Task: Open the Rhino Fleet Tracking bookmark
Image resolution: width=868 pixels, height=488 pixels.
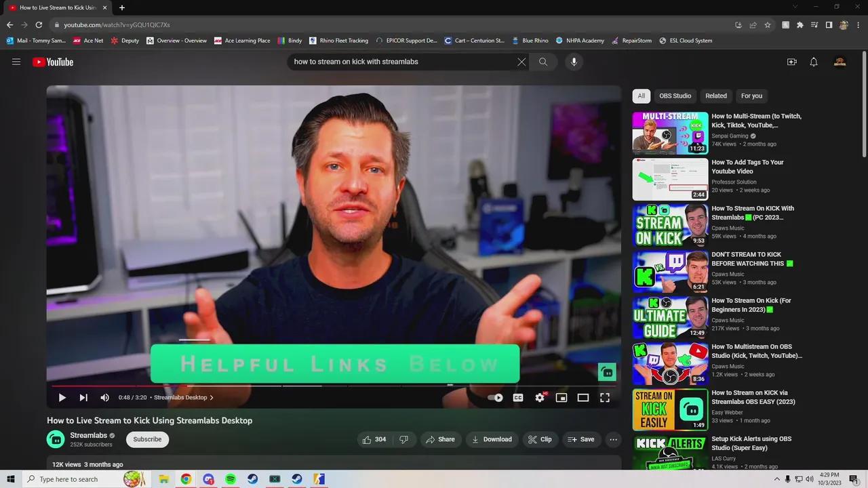Action: pyautogui.click(x=338, y=41)
